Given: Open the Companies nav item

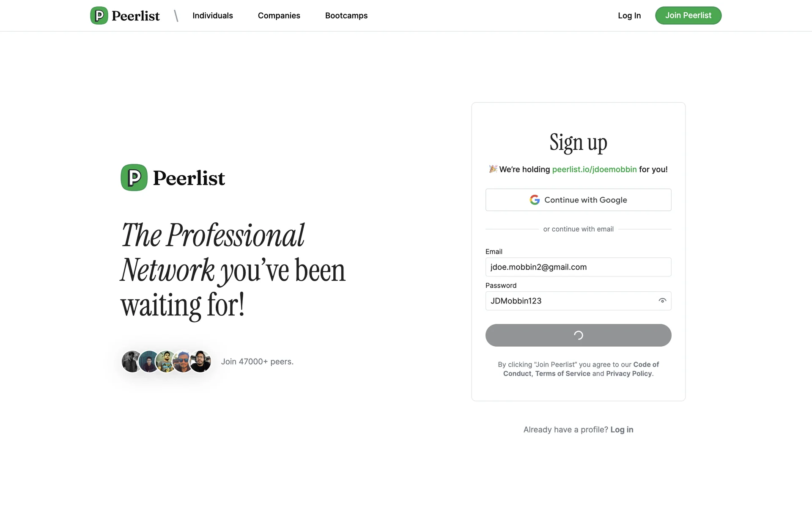Looking at the screenshot, I should click(279, 16).
